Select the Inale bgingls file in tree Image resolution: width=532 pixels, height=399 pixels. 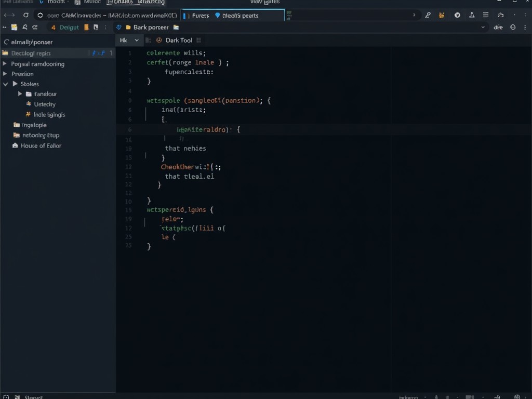pyautogui.click(x=49, y=114)
